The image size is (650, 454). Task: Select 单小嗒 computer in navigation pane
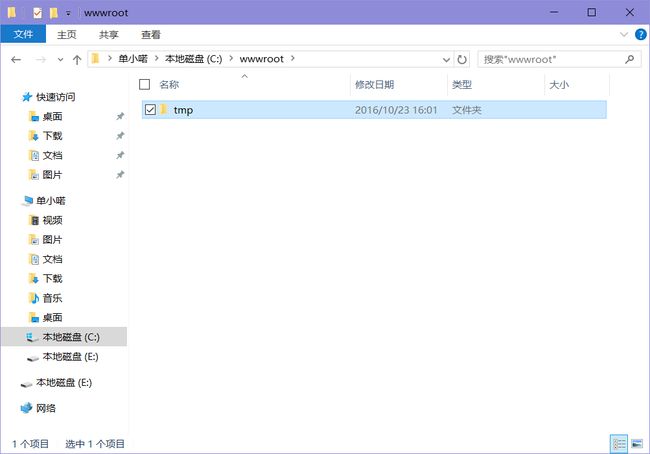(x=51, y=201)
